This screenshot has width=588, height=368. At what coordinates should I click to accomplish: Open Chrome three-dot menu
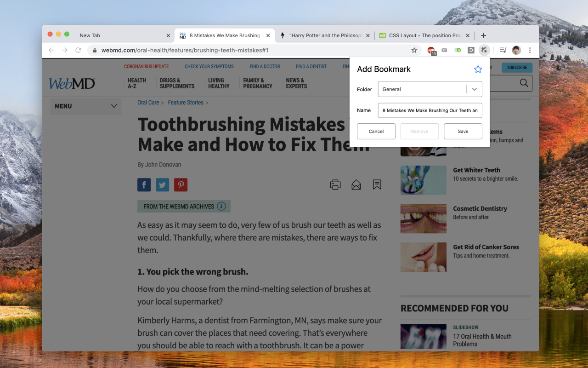pyautogui.click(x=530, y=50)
